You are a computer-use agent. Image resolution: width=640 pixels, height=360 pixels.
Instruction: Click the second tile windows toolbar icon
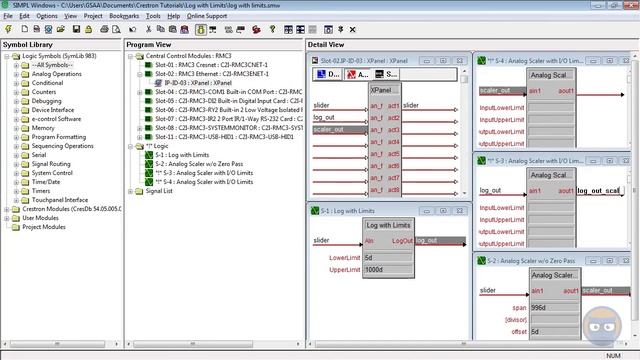coord(300,29)
